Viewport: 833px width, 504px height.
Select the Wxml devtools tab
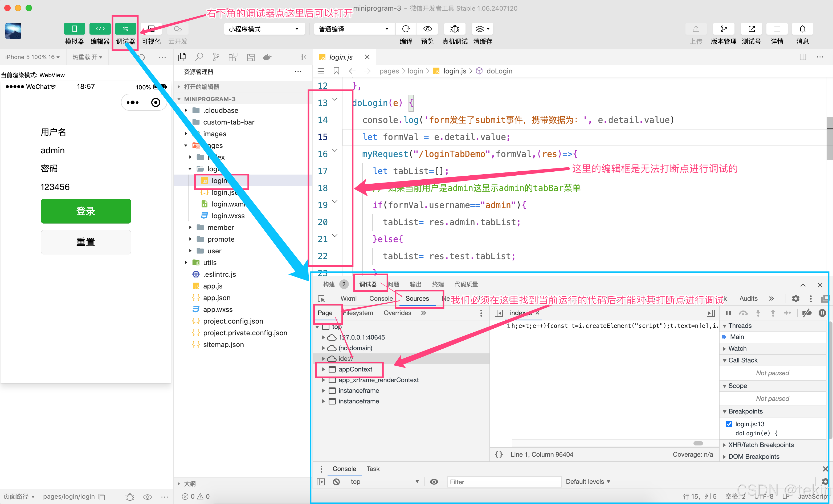coord(349,298)
